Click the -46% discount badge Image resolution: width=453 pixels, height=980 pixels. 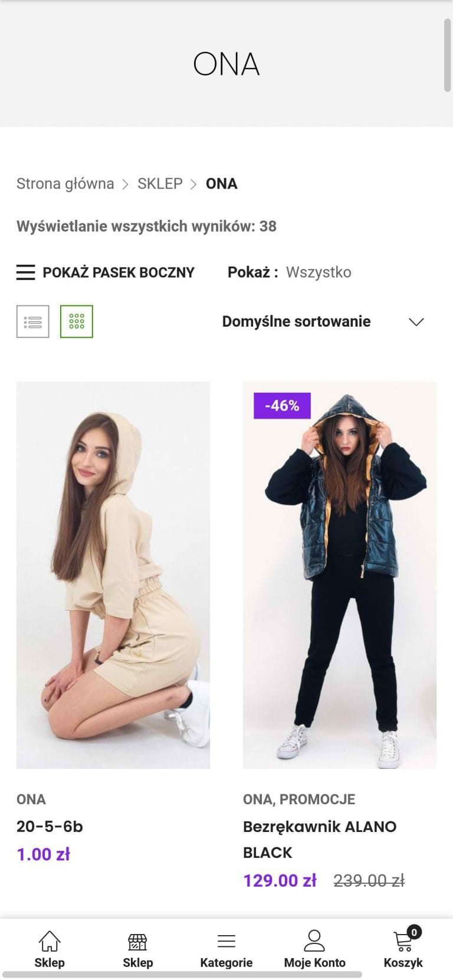(x=282, y=406)
